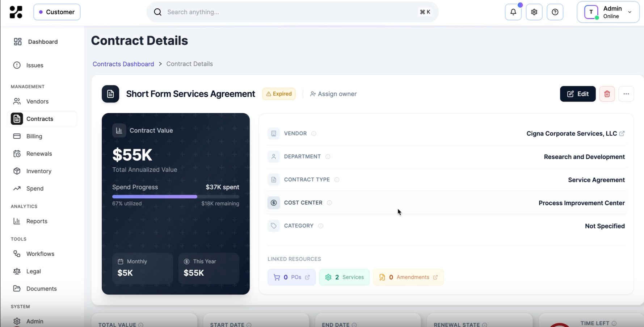
Task: Click the Edit button for the contract
Action: (x=577, y=94)
